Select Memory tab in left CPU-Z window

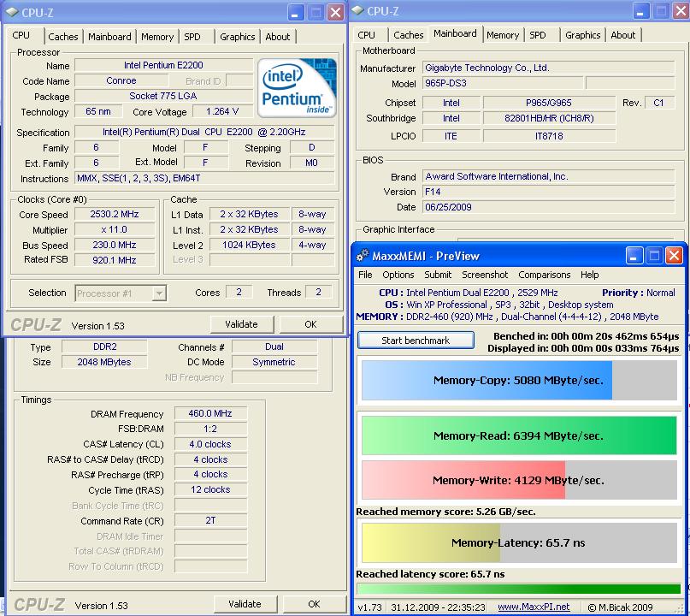[157, 37]
